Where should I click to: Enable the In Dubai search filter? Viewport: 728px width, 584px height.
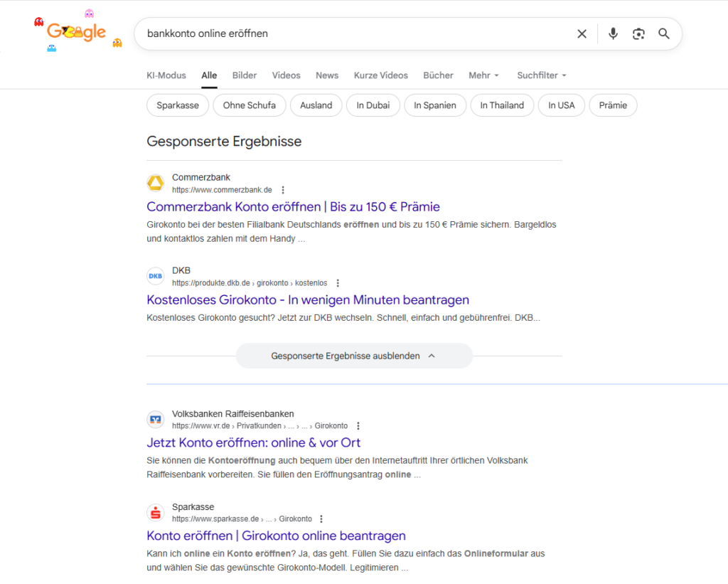click(373, 105)
